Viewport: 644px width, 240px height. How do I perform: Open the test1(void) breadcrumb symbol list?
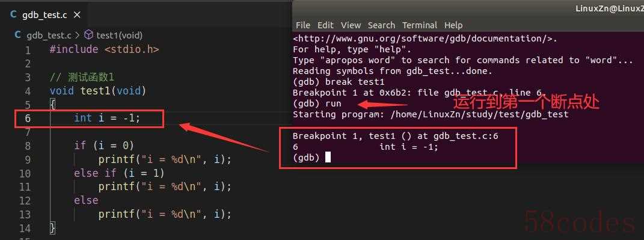coord(120,35)
